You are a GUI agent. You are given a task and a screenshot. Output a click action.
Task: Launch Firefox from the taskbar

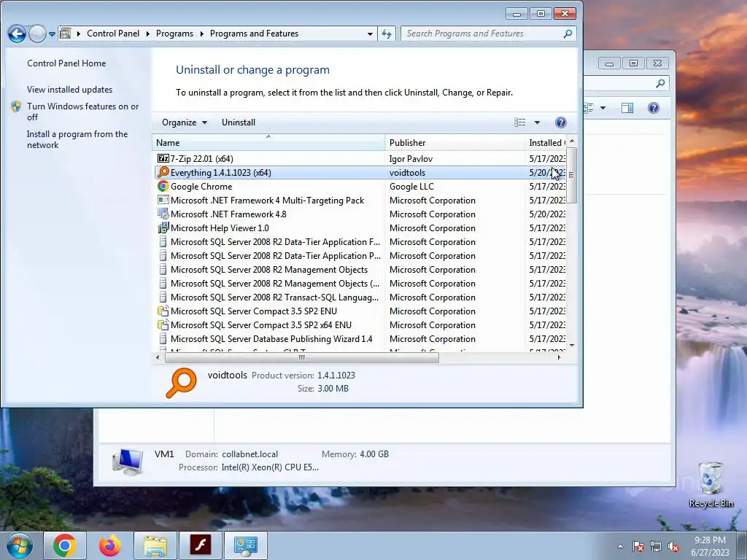[x=110, y=545]
